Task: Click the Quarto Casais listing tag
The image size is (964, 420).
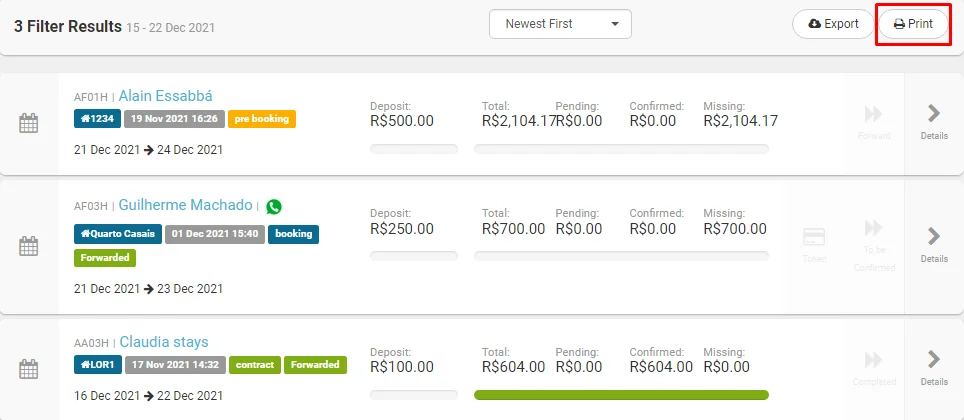Action: pyautogui.click(x=116, y=234)
